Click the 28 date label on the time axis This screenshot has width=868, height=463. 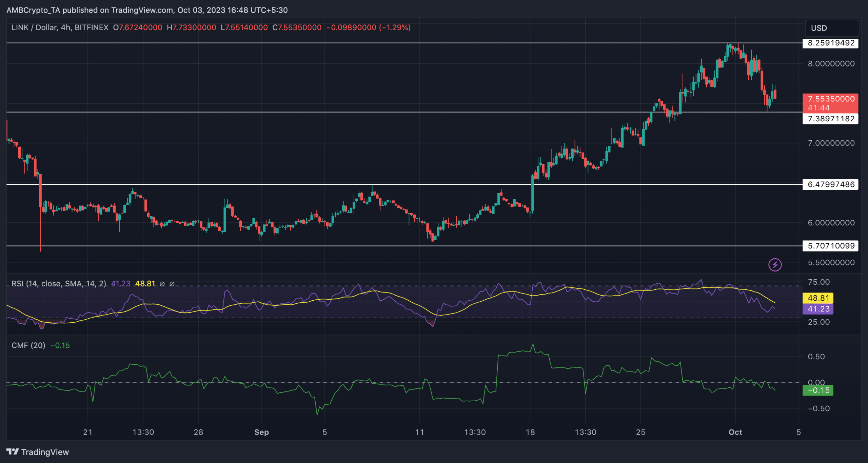(x=198, y=432)
